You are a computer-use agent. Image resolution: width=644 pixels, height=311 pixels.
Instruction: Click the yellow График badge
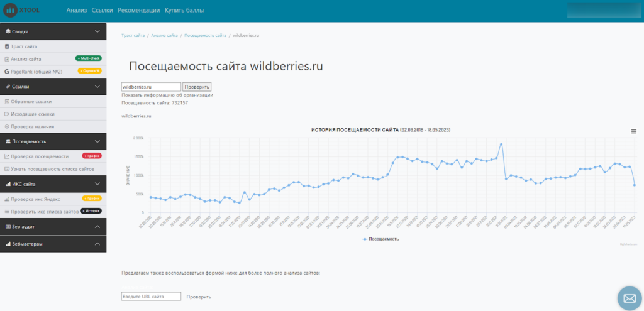click(x=92, y=199)
